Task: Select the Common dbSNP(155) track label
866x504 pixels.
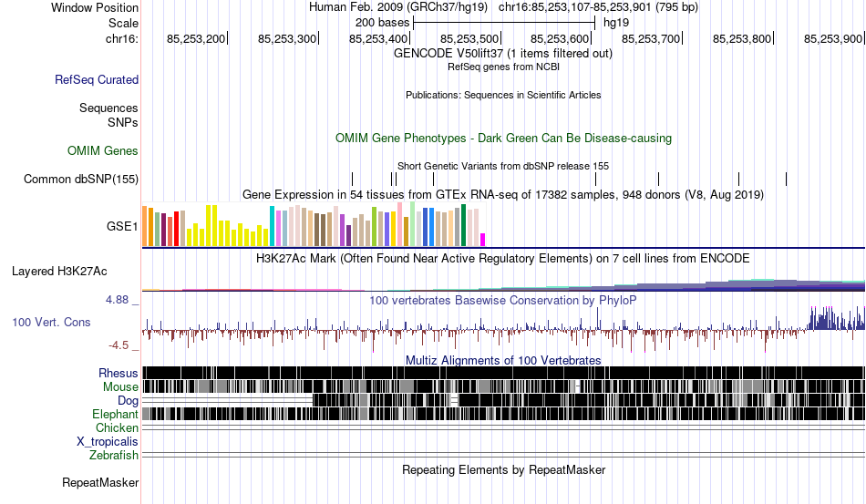Action: click(81, 179)
